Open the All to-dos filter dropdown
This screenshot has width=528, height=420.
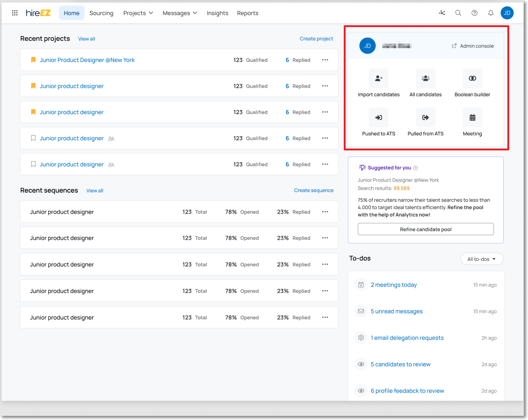click(482, 259)
